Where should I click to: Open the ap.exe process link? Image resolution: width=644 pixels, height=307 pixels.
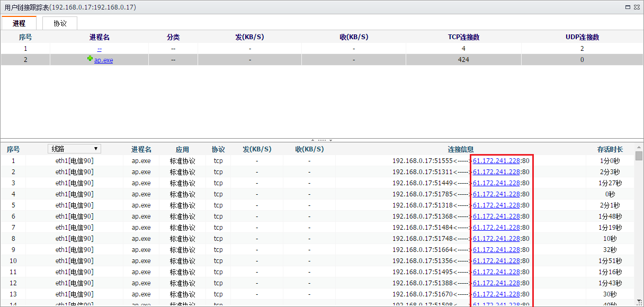[103, 60]
